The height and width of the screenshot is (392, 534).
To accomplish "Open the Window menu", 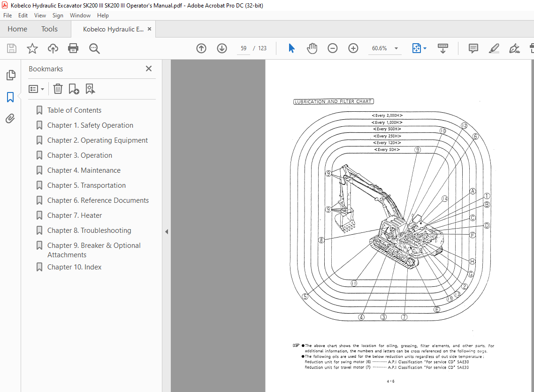I will click(x=80, y=15).
